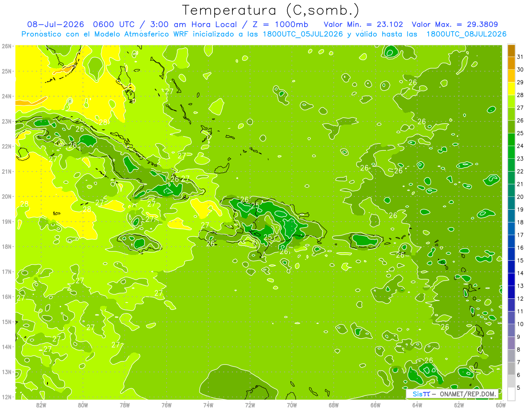
Task: Click the '76W' longitude axis label
Action: coord(167,405)
